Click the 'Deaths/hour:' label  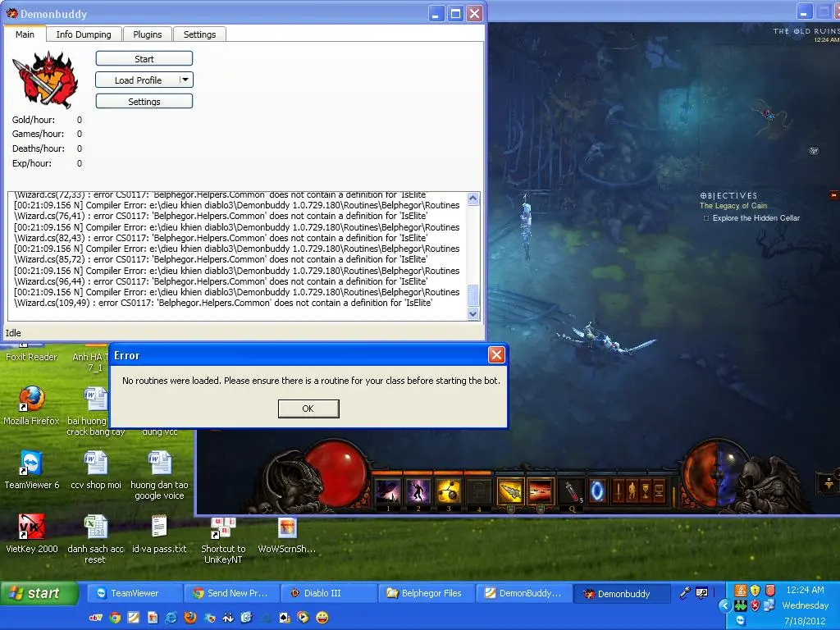coord(38,148)
